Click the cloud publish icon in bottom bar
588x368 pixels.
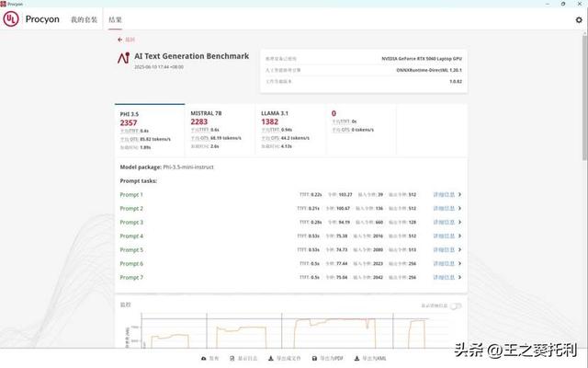pyautogui.click(x=204, y=359)
